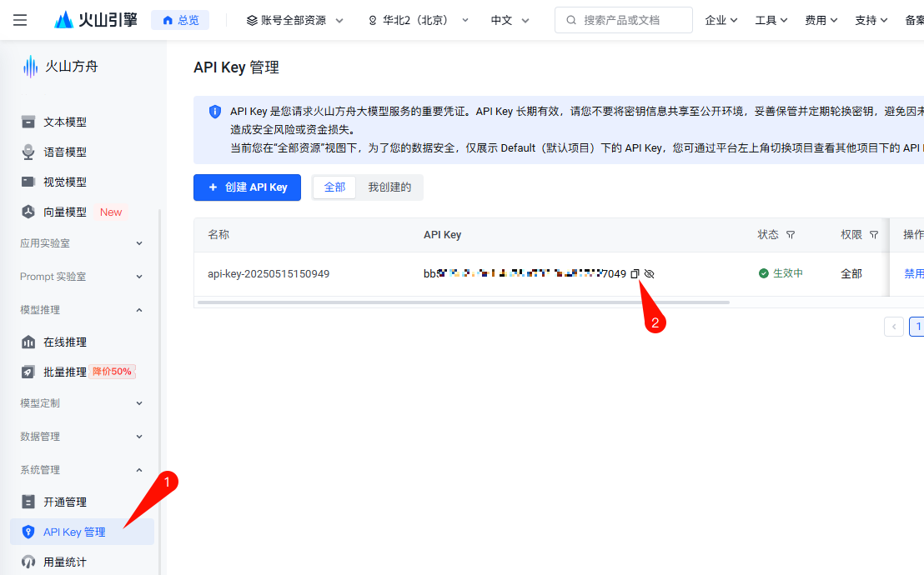Click the search magnifier icon

tap(571, 20)
